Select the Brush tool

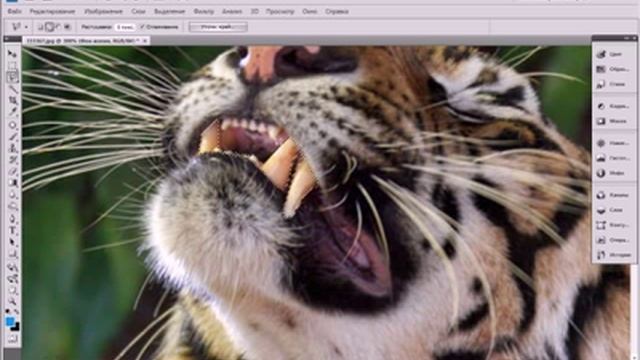(13, 137)
